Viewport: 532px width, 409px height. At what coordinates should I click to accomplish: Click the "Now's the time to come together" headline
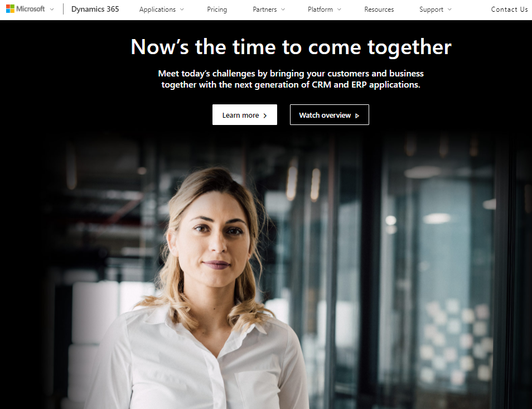291,47
